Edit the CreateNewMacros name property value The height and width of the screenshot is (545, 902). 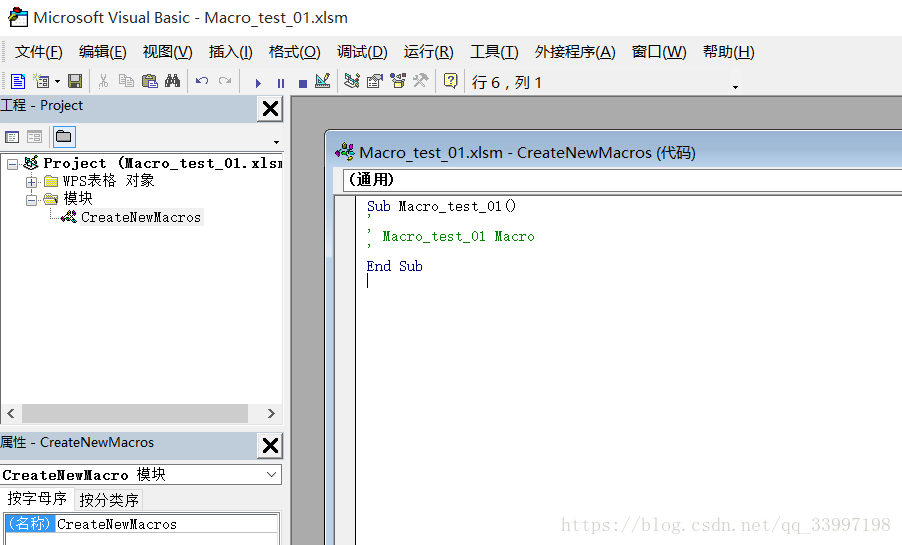point(167,524)
